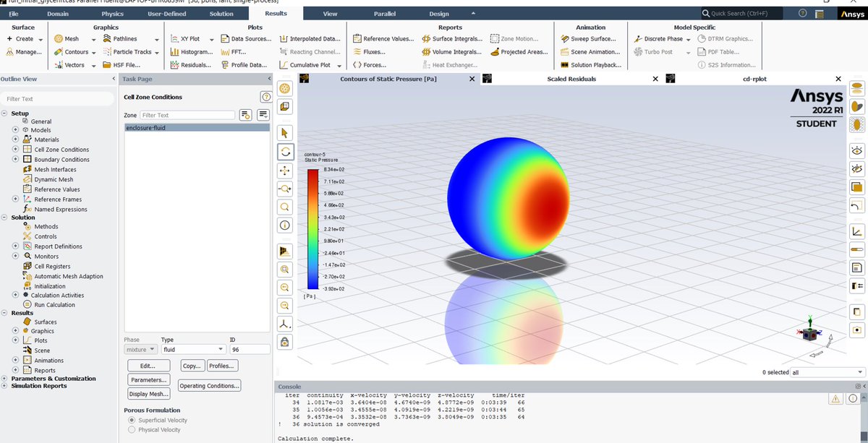The image size is (868, 443).
Task: Activate the rotate view tool
Action: coord(285,152)
